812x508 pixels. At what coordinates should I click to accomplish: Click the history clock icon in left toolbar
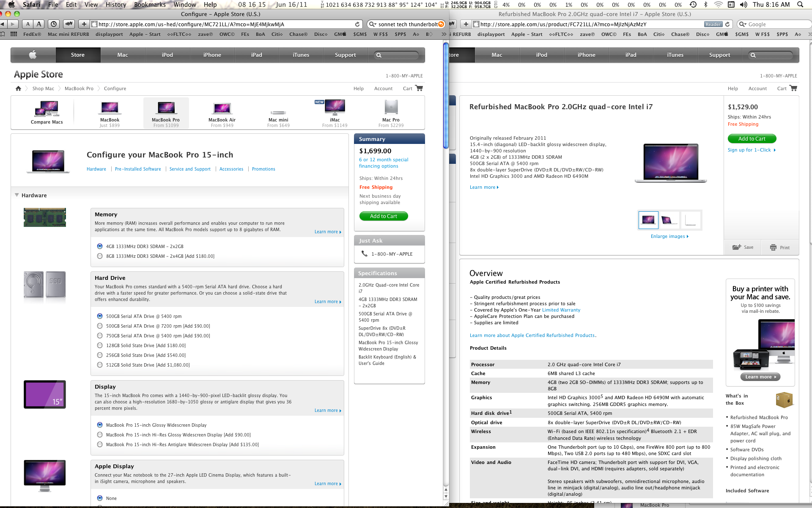coord(53,24)
